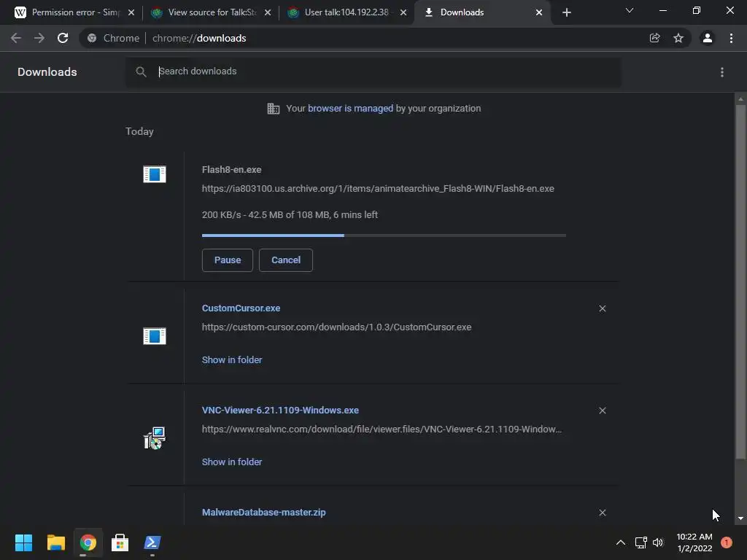Go back using the browser back arrow
Viewport: 747px width, 560px height.
[16, 38]
